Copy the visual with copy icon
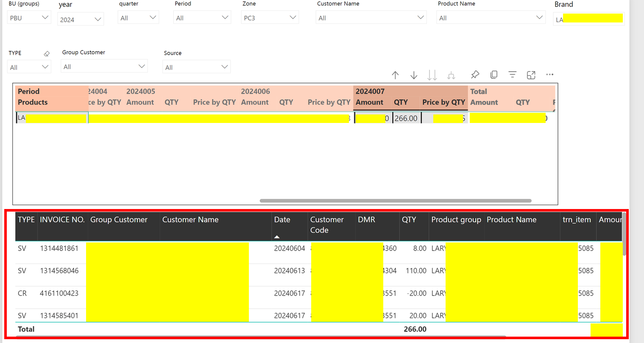The height and width of the screenshot is (343, 644). pos(493,75)
